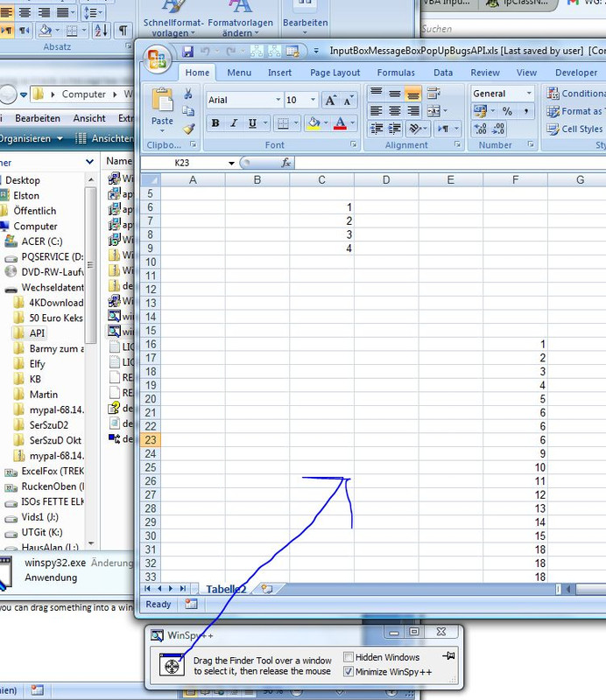Click the Increase Indent icon
This screenshot has height=700, width=606.
(x=395, y=129)
